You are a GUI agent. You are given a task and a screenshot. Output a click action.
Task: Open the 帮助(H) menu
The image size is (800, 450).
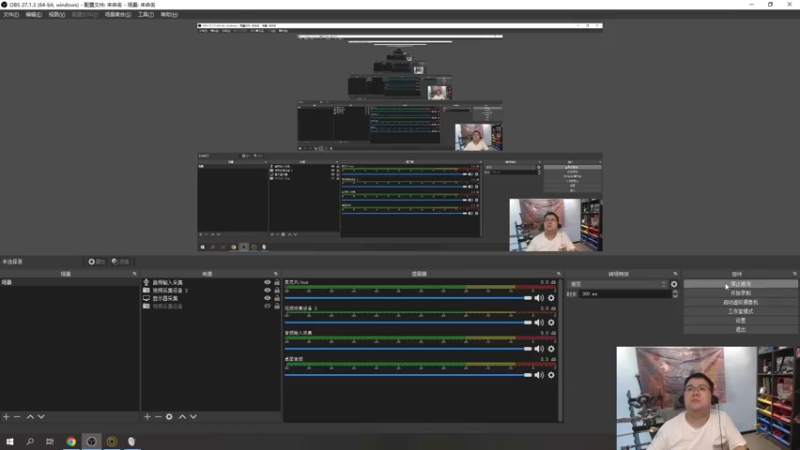point(169,14)
